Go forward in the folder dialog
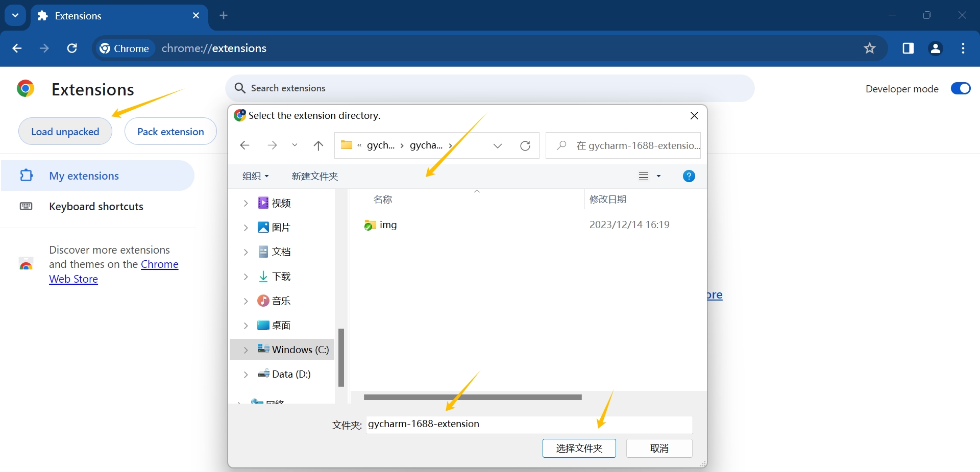The width and height of the screenshot is (980, 472). pyautogui.click(x=272, y=145)
